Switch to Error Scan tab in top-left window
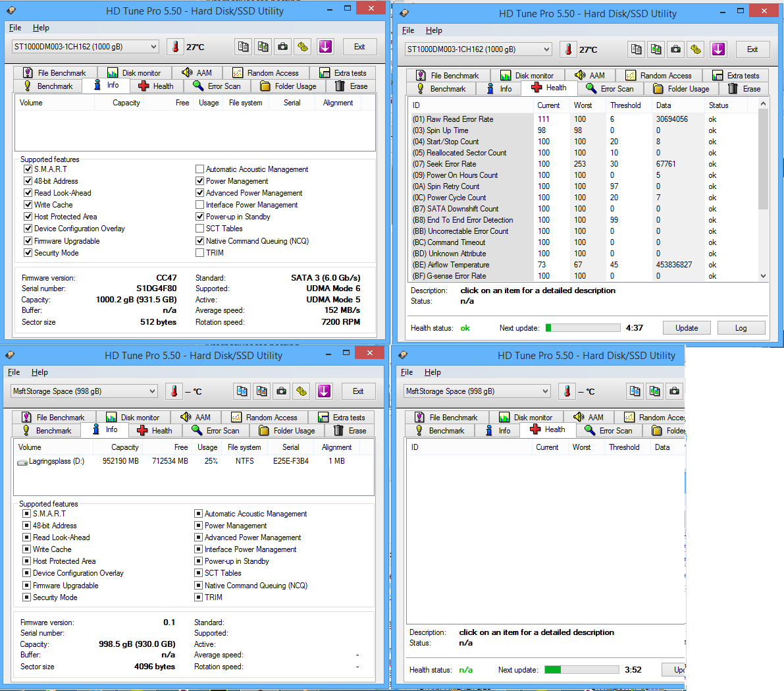This screenshot has height=691, width=784. click(x=217, y=86)
